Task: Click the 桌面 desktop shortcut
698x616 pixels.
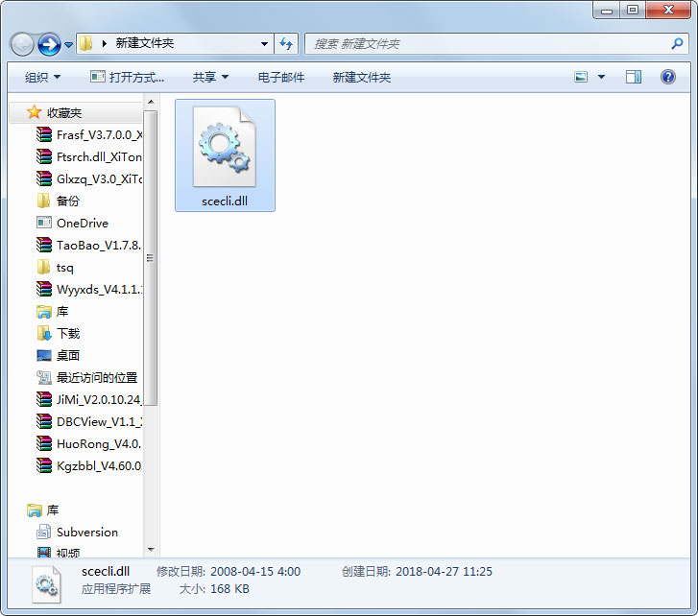Action: click(67, 355)
